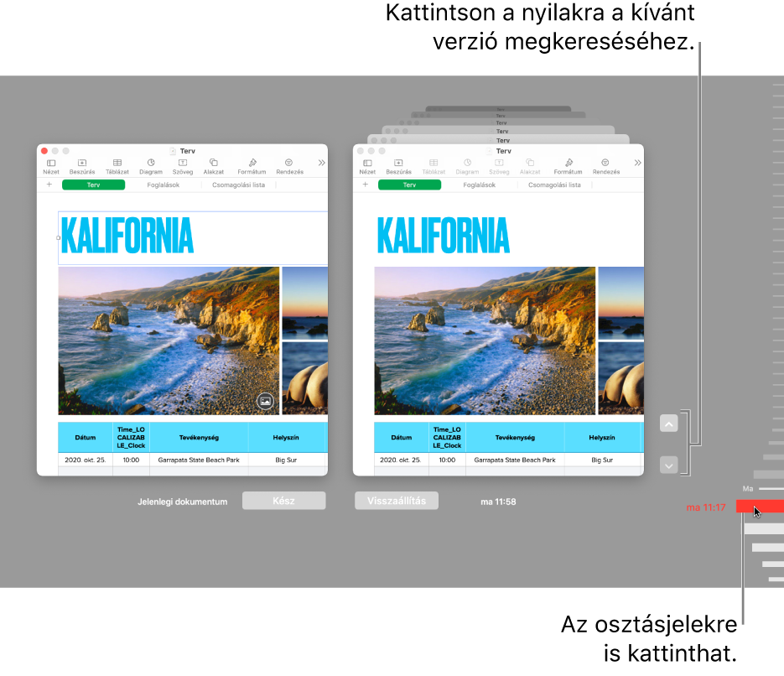Click the stacked older Terv window behind
Viewport: 784px width, 676px height.
tap(499, 139)
